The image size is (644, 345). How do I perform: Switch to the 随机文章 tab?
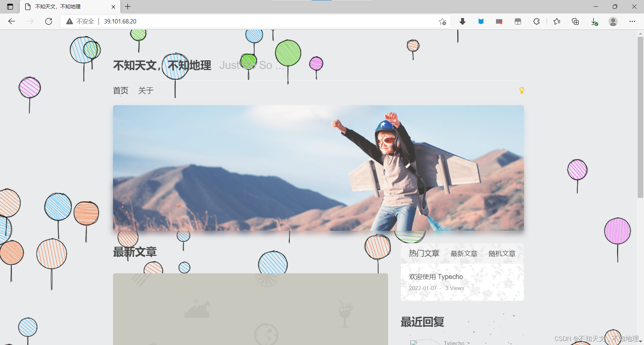[502, 253]
